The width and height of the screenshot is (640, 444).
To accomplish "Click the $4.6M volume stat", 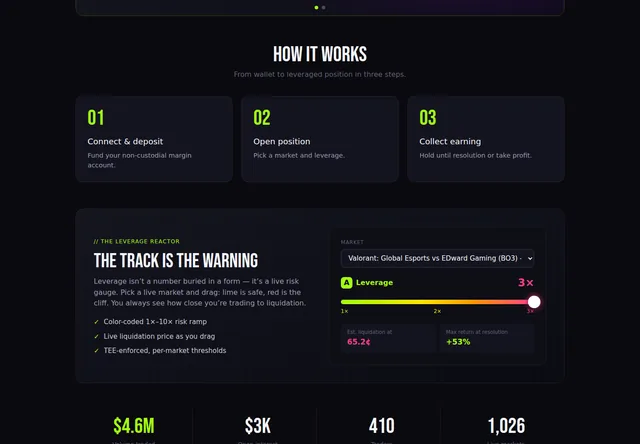I will coord(134,426).
